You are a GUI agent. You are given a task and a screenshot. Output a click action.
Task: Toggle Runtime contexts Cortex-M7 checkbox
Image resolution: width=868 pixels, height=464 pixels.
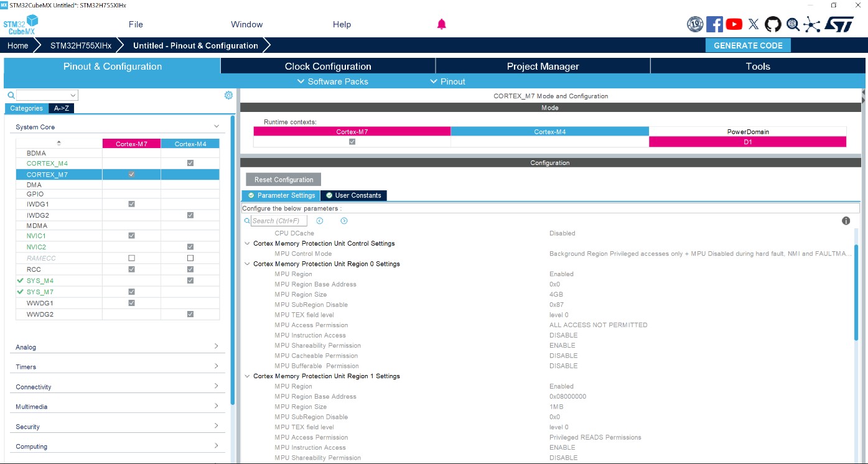(352, 142)
